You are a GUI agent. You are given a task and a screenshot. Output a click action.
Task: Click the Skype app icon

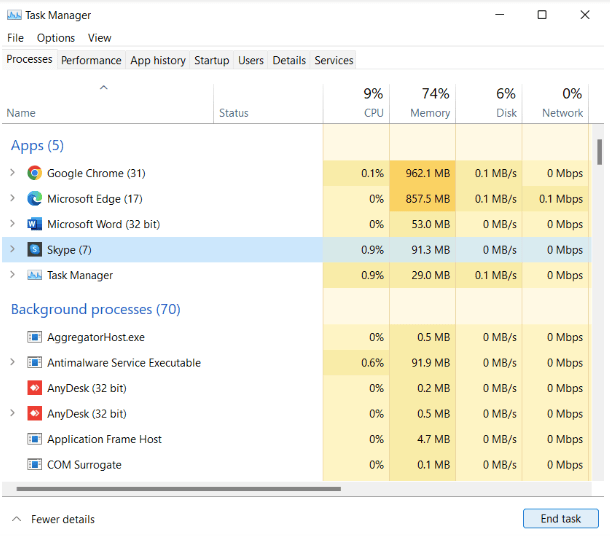35,249
